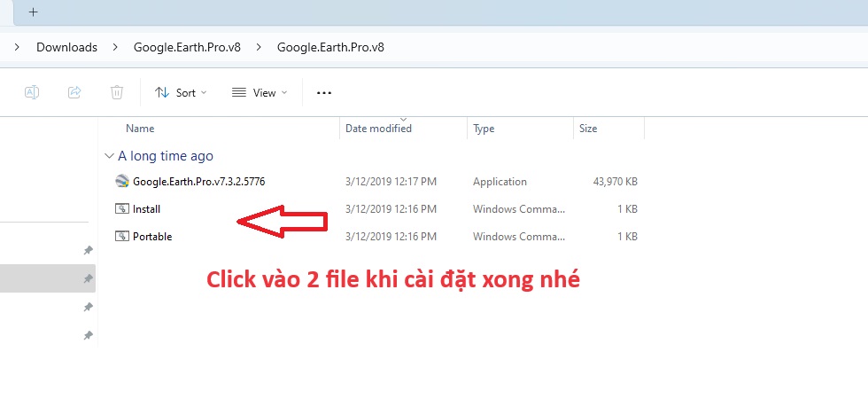Click the Share icon in the toolbar
This screenshot has height=399, width=868.
pyautogui.click(x=74, y=92)
